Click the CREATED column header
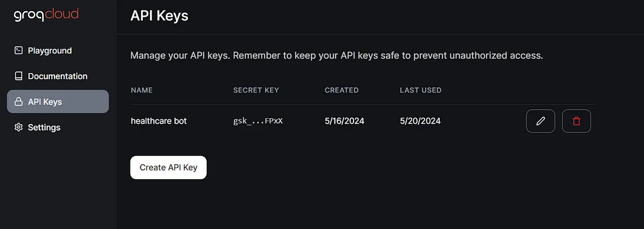Image resolution: width=644 pixels, height=229 pixels. tap(342, 90)
